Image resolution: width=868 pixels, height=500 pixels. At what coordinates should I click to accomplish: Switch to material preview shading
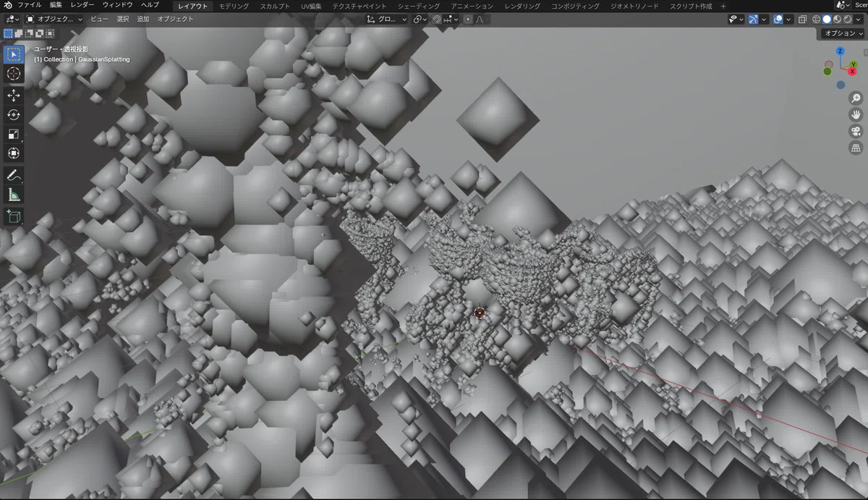coord(837,20)
